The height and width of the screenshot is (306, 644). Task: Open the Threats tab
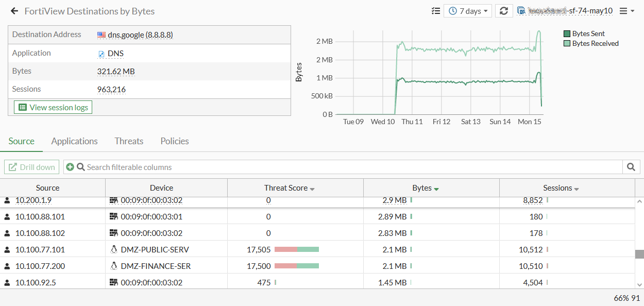[129, 141]
